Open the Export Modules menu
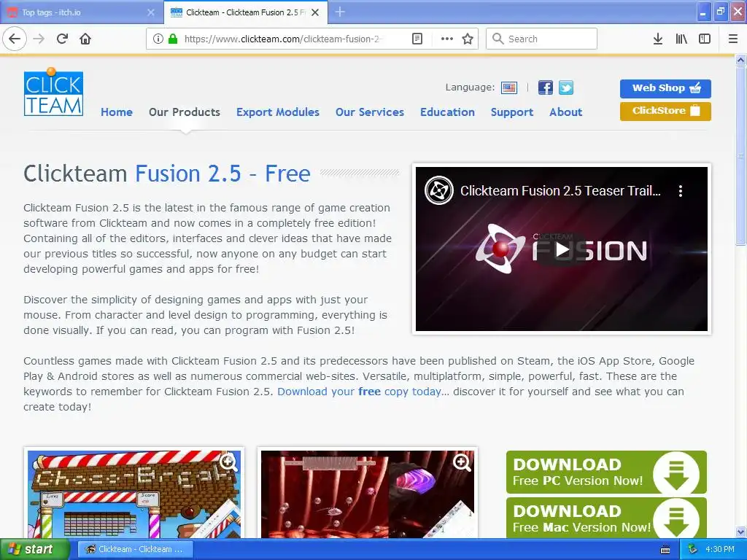Image resolution: width=747 pixels, height=560 pixels. (x=278, y=112)
